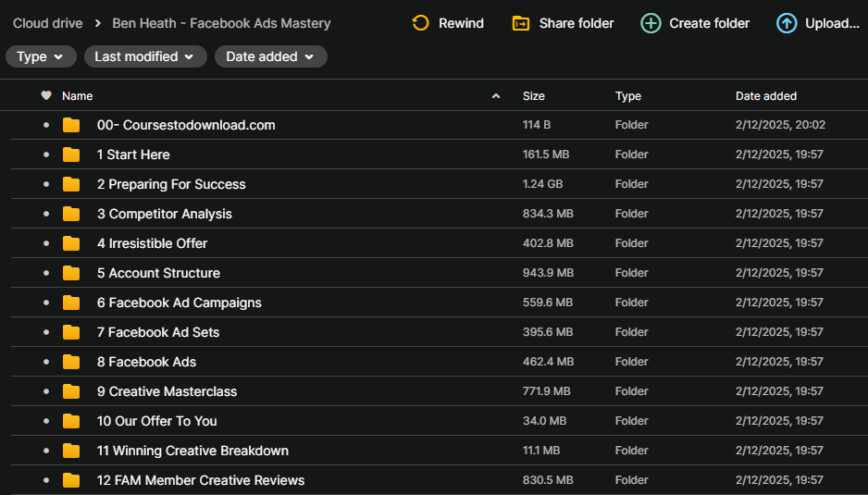Select the 1 Start Here folder name
The width and height of the screenshot is (868, 495).
click(x=133, y=155)
